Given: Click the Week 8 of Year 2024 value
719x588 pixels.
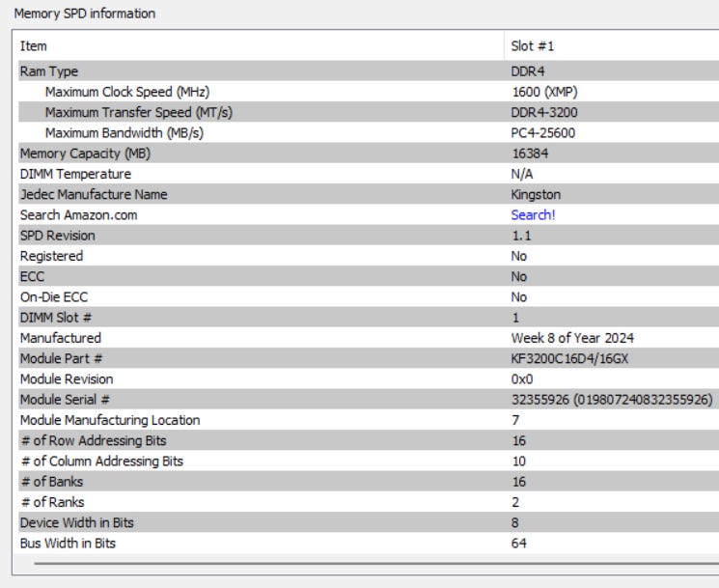Looking at the screenshot, I should click(x=572, y=338).
